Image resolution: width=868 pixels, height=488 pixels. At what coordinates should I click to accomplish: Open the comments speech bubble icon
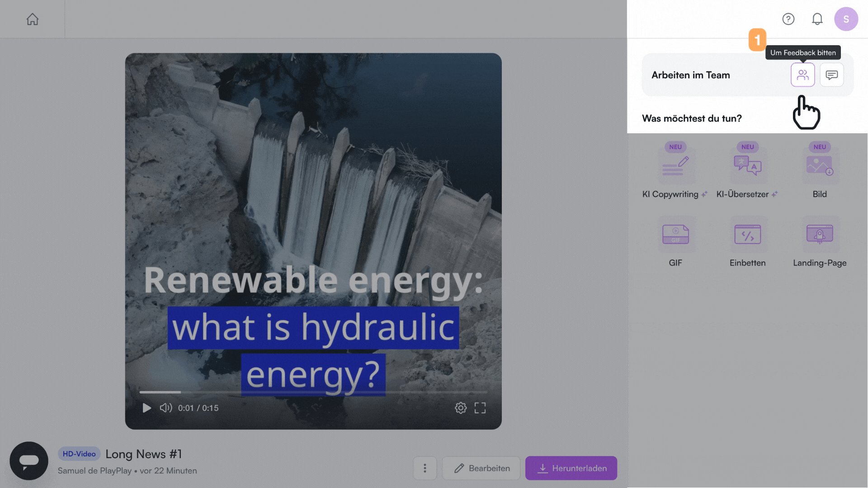831,75
